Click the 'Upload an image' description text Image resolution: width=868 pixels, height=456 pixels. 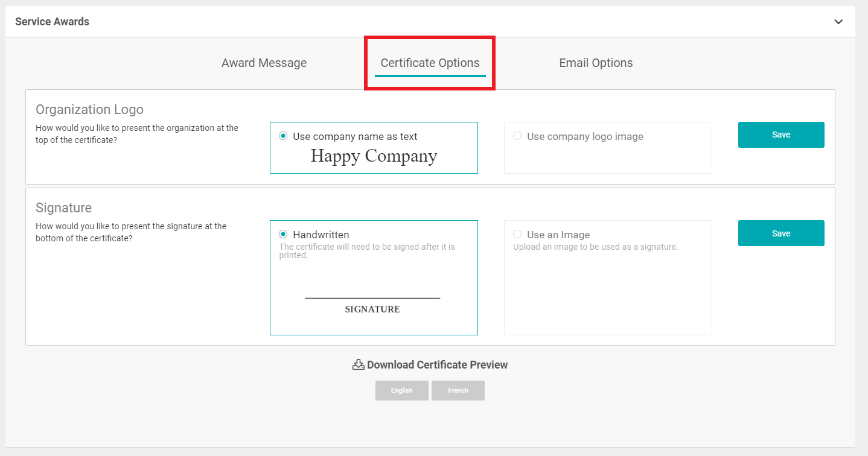click(595, 247)
